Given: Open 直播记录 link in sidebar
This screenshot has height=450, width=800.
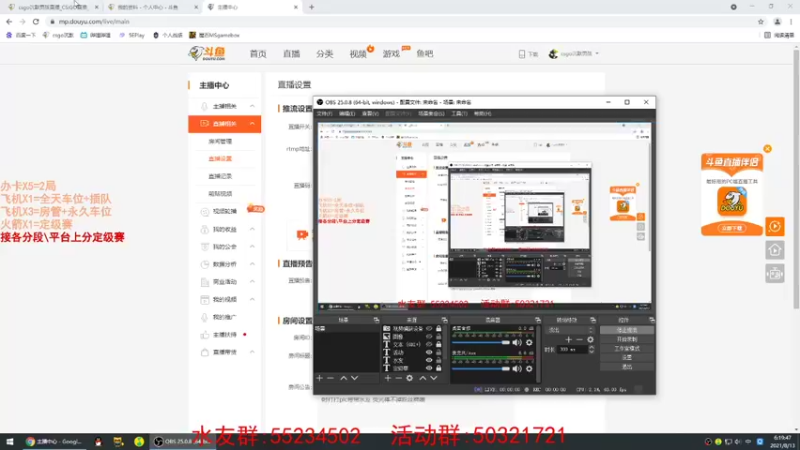Looking at the screenshot, I should tap(220, 176).
